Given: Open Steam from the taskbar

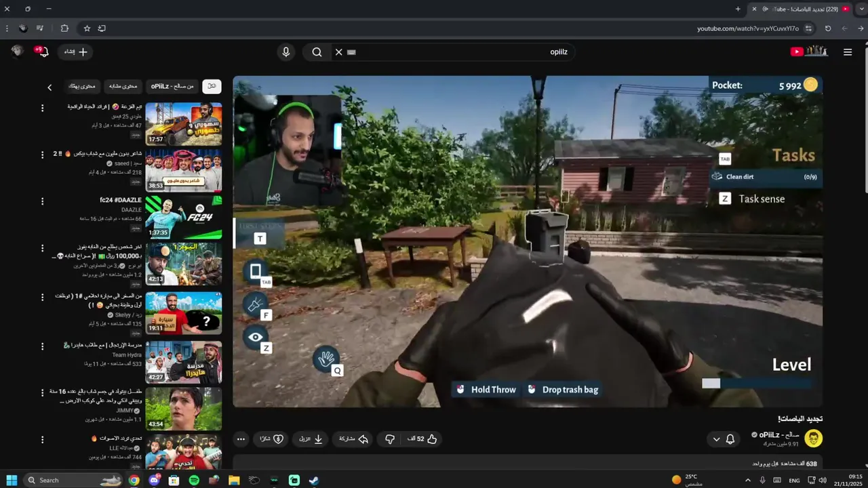Looking at the screenshot, I should tap(314, 480).
